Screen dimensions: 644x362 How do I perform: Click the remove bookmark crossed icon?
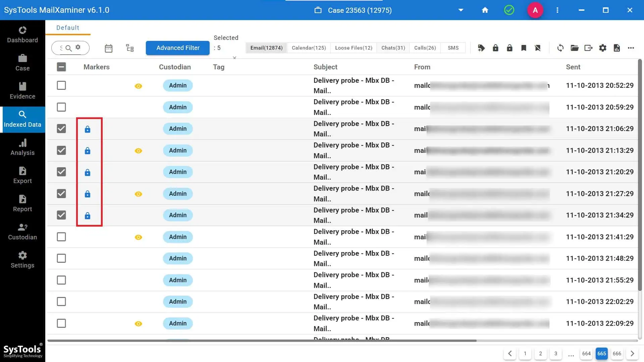tap(538, 48)
